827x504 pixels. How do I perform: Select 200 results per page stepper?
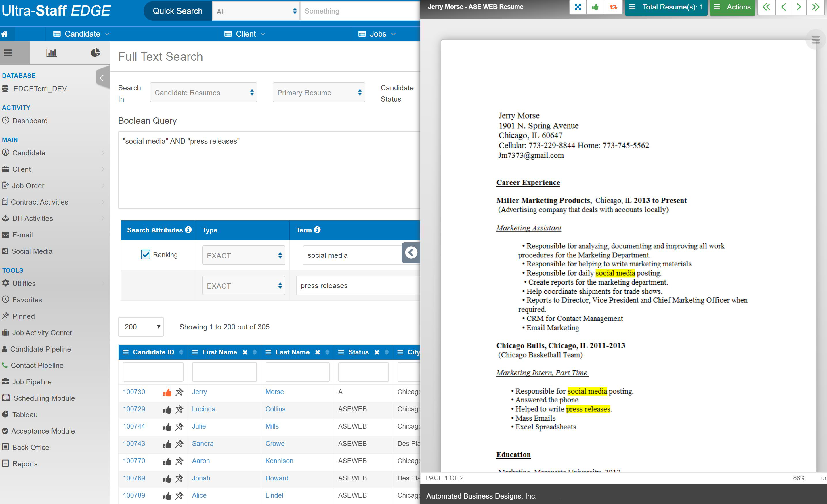point(142,327)
